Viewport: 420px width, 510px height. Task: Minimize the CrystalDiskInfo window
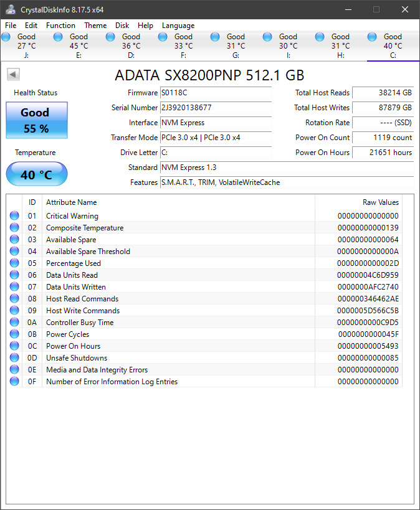click(x=348, y=9)
